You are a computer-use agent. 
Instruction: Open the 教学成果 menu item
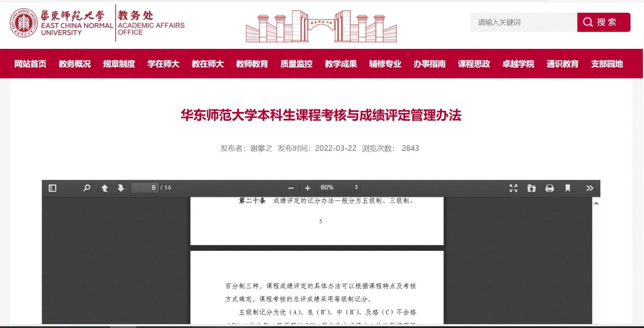tap(341, 64)
